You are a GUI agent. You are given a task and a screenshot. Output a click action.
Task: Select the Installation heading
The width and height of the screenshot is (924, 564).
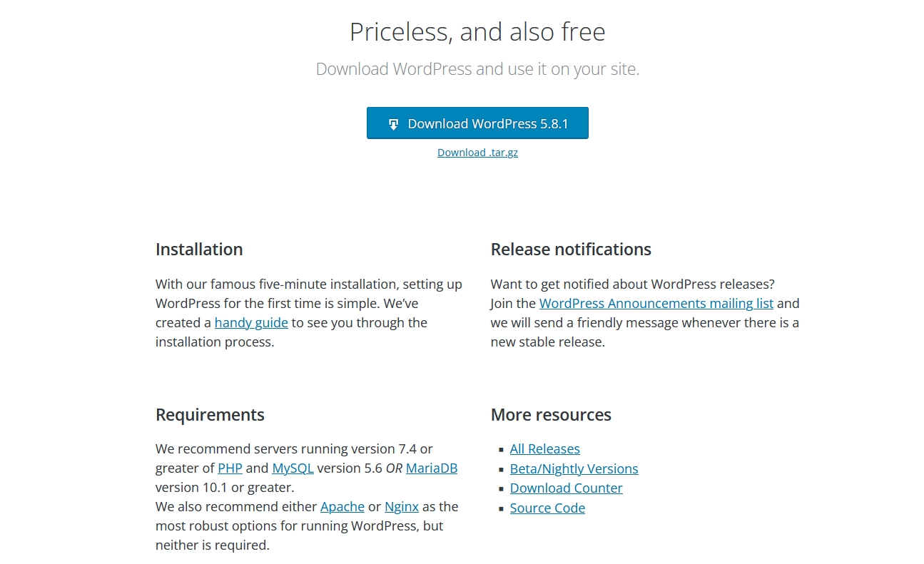pos(199,249)
